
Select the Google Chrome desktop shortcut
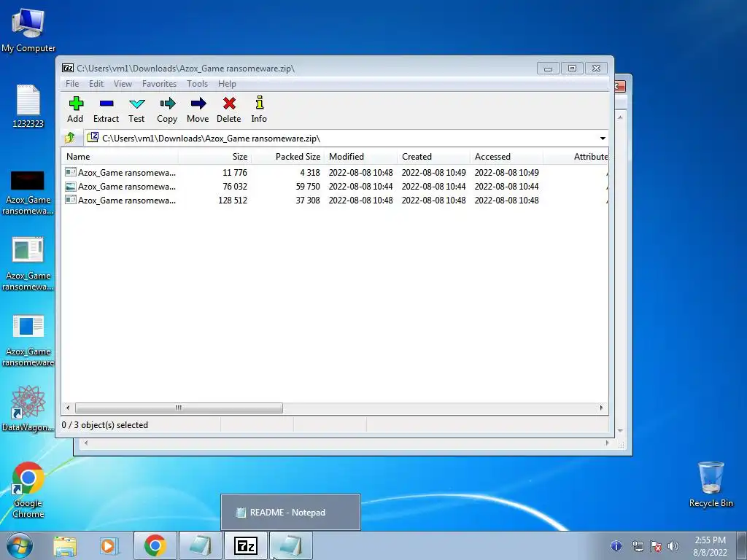coord(28,490)
